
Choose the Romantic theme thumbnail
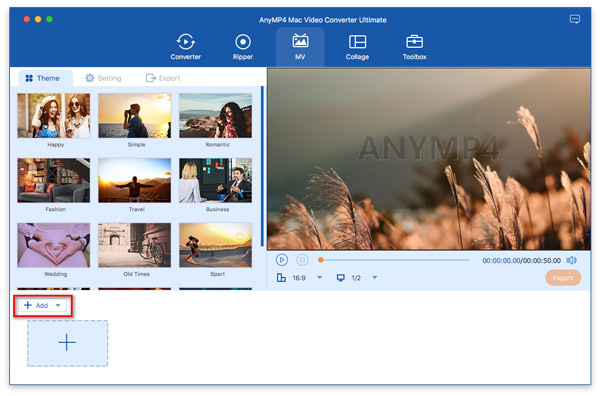(x=215, y=116)
